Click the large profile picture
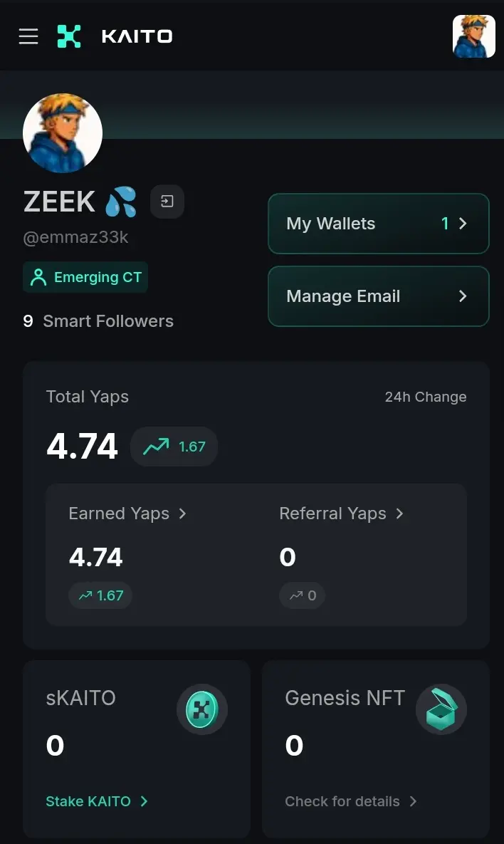The height and width of the screenshot is (844, 504). pyautogui.click(x=63, y=133)
